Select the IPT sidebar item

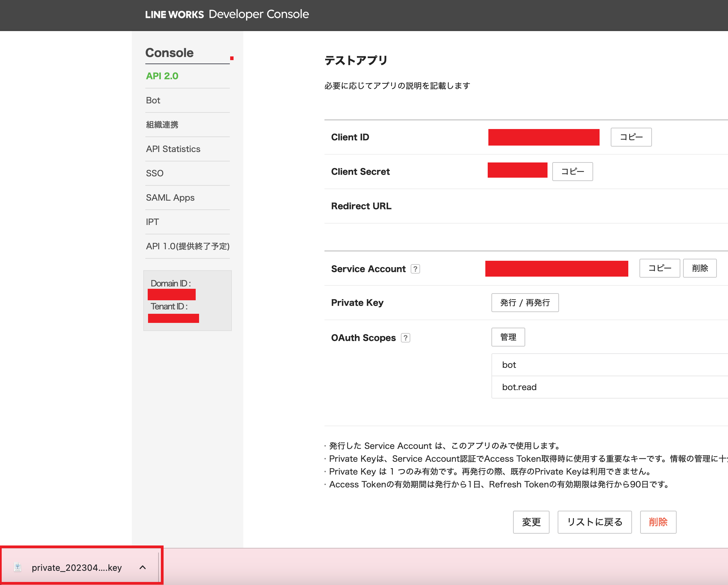[152, 222]
